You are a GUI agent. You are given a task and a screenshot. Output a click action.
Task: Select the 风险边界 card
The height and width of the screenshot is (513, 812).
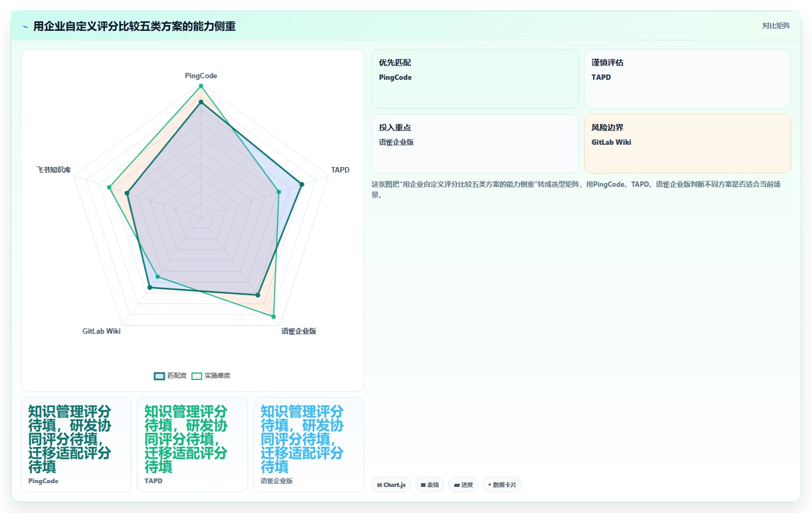(x=687, y=144)
